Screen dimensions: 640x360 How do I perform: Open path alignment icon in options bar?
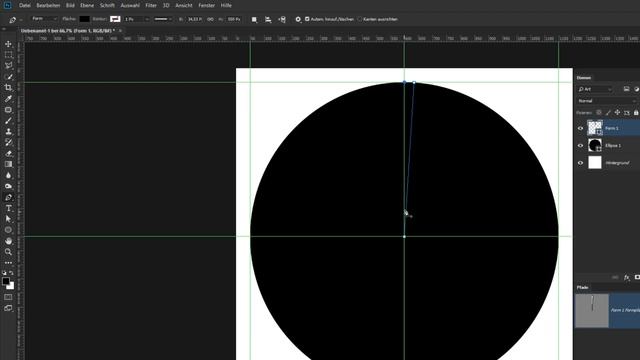[x=268, y=19]
